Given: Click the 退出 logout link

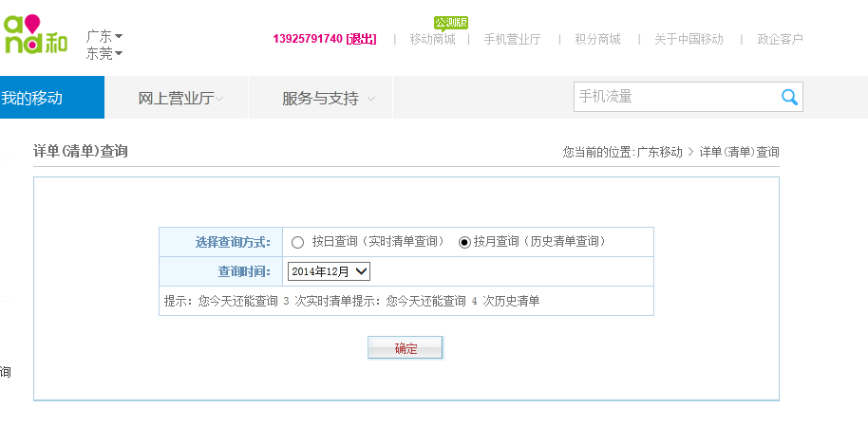Looking at the screenshot, I should [362, 39].
